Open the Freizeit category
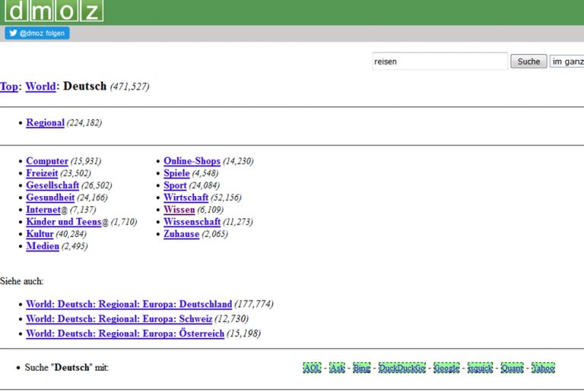Screen dimensions: 584x392 [42, 173]
